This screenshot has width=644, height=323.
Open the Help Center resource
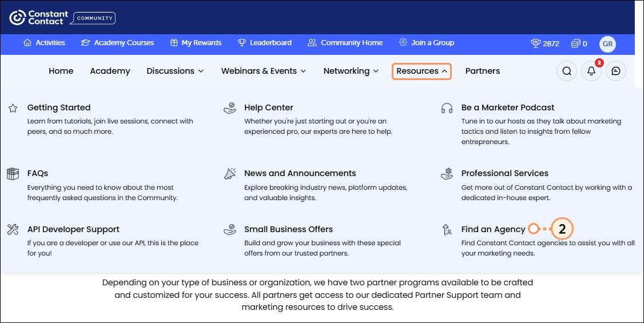coord(269,107)
